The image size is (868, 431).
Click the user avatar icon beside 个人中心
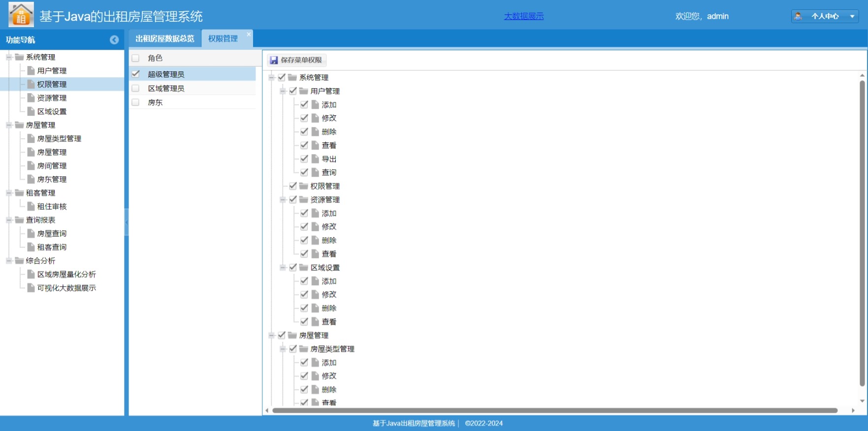pos(798,16)
